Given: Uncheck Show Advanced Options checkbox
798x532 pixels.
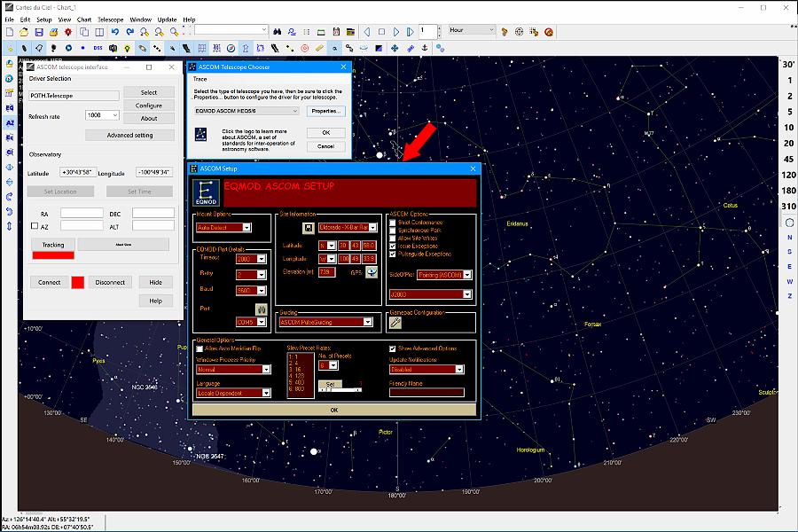Looking at the screenshot, I should 393,348.
